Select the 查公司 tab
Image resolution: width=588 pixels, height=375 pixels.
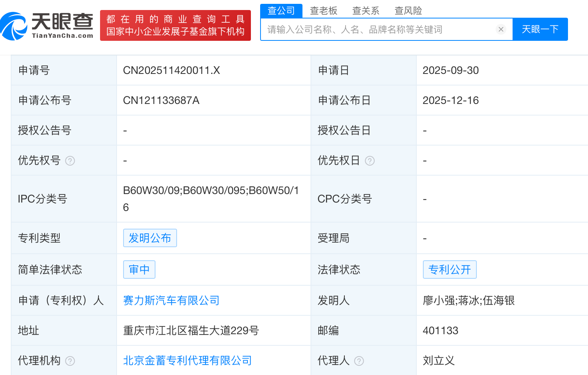pyautogui.click(x=281, y=11)
